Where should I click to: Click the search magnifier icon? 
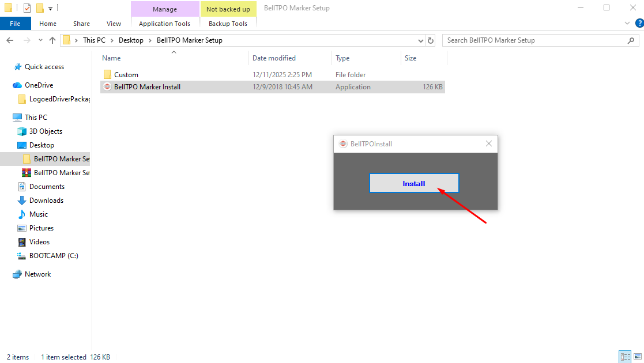click(x=631, y=40)
